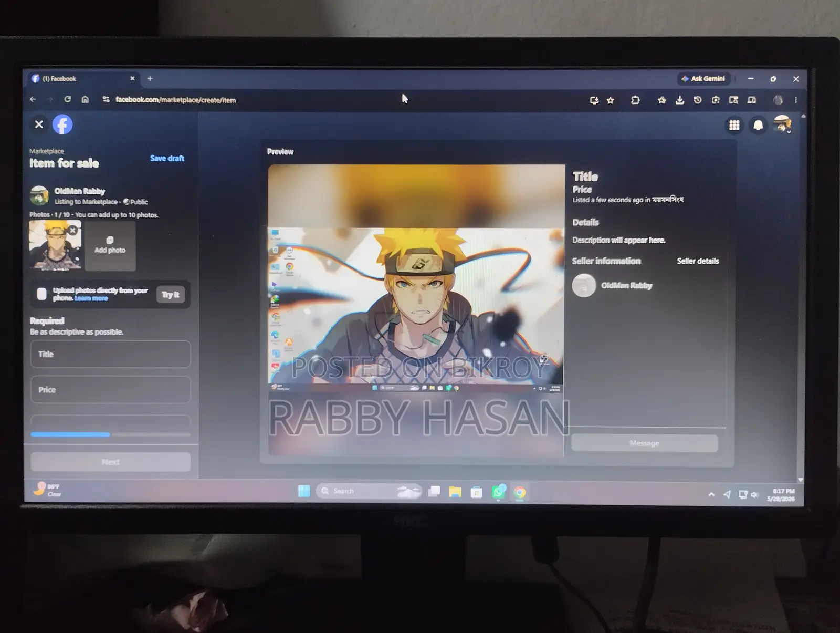Reload the Facebook page

(x=67, y=99)
